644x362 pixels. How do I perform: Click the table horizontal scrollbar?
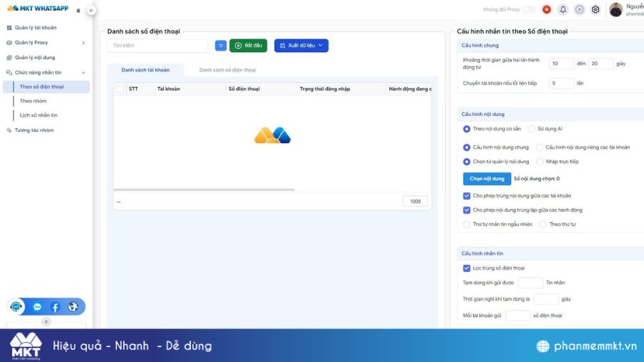[204, 190]
